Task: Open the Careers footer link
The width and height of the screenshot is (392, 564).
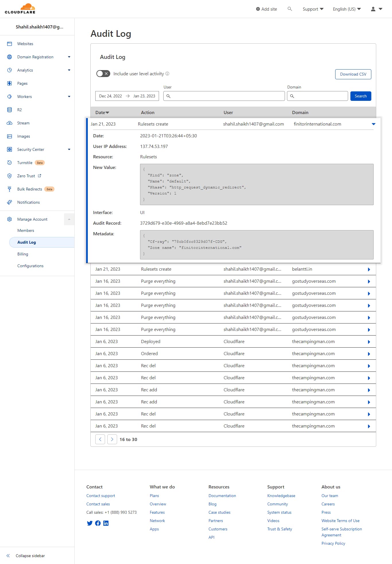Action: point(328,504)
